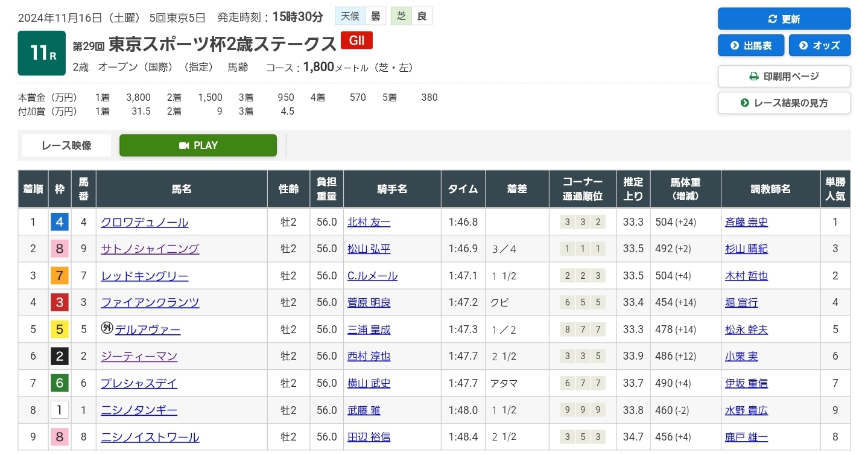
Task: Click the 更新 refresh button
Action: tap(784, 19)
